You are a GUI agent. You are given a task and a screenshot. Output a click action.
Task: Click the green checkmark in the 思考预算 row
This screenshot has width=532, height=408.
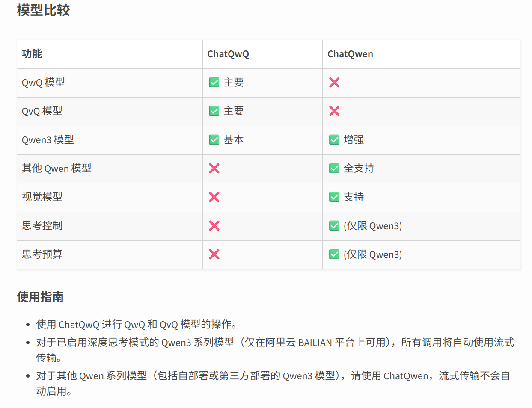334,254
